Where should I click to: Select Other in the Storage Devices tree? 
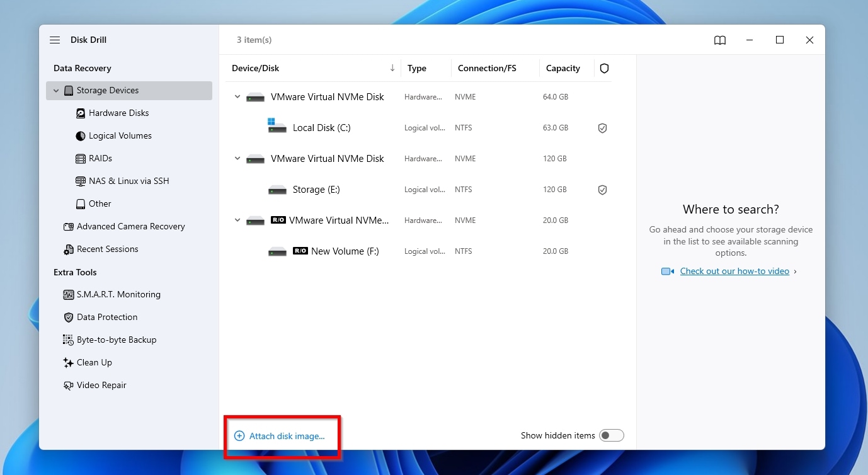pos(100,204)
